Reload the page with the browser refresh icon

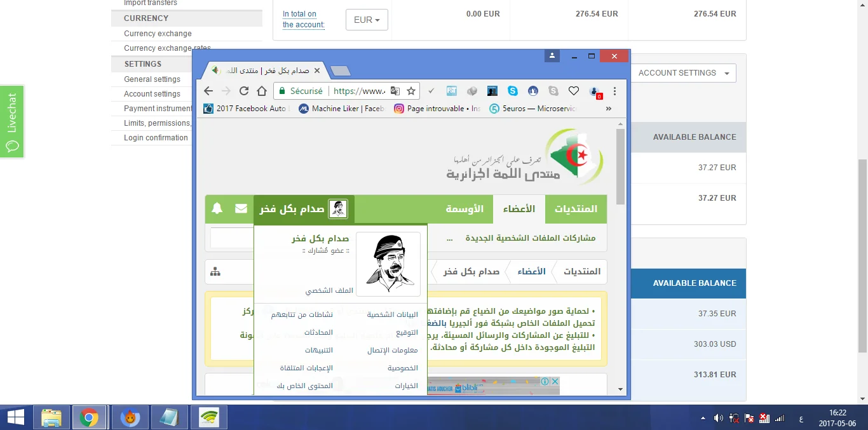coord(244,91)
